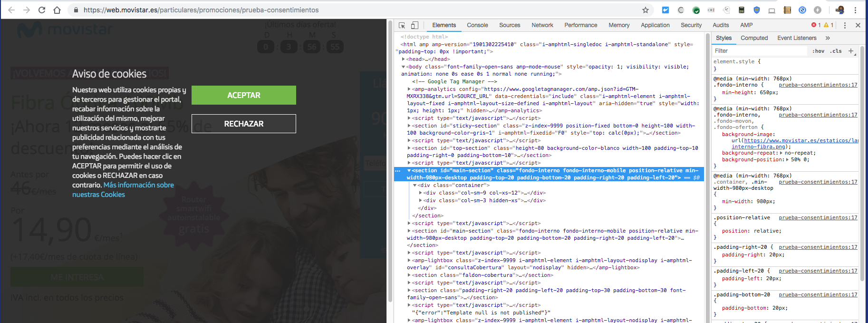
Task: Open the blue checkmark arrow extension
Action: pos(665,10)
